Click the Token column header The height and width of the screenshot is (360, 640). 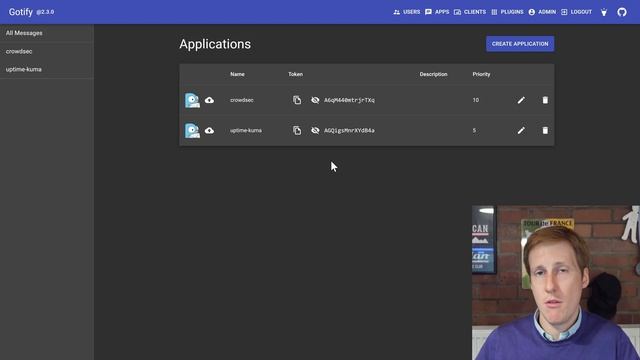pyautogui.click(x=296, y=74)
